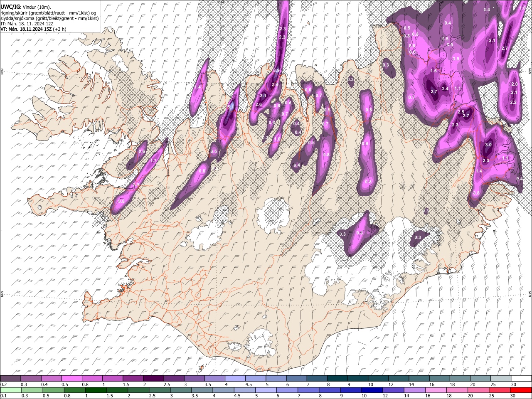
Task: Click the green 0.5 swatch in the bottom legend row
Action: (53, 390)
